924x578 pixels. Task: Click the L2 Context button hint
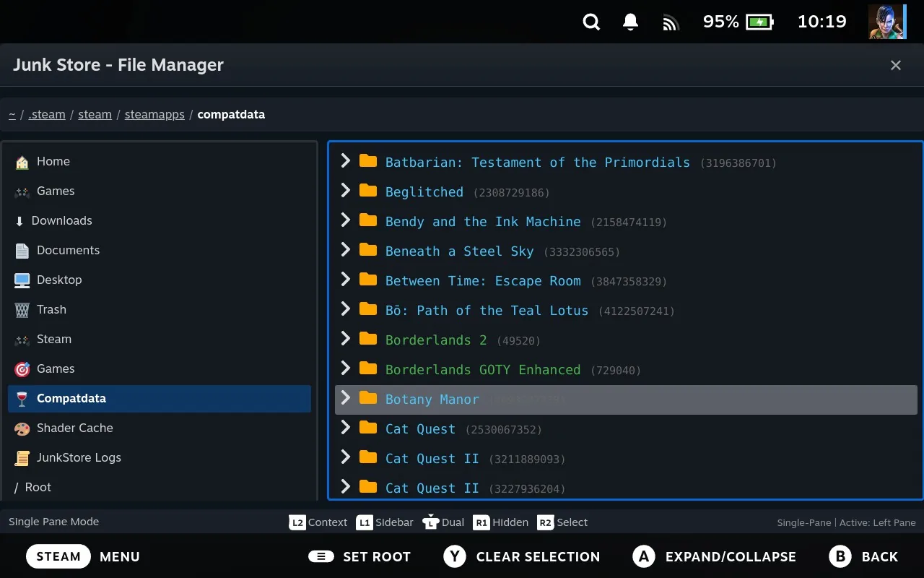point(318,522)
